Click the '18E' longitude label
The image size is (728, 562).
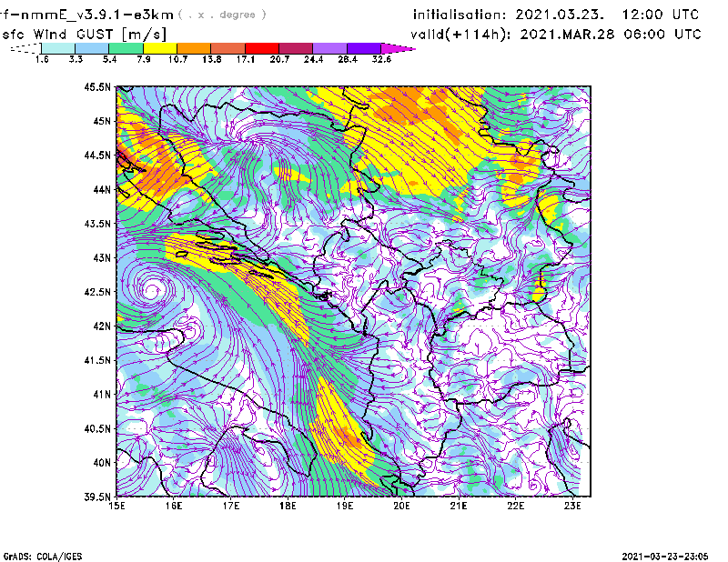click(x=288, y=506)
